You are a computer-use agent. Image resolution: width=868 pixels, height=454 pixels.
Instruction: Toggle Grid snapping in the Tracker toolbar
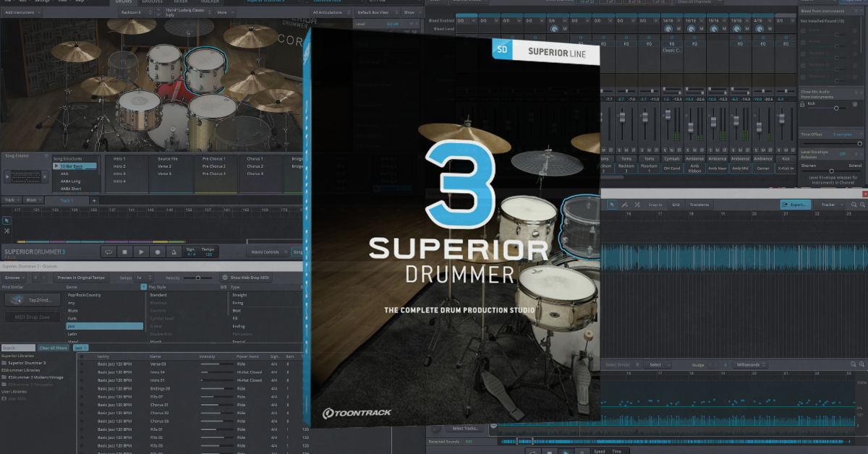pyautogui.click(x=676, y=205)
